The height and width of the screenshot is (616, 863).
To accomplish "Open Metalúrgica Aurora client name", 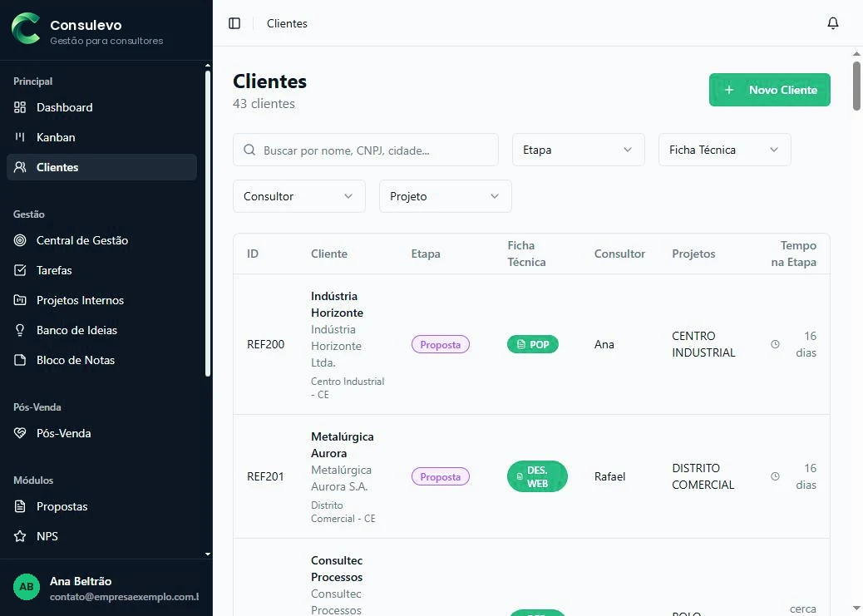I will point(343,445).
